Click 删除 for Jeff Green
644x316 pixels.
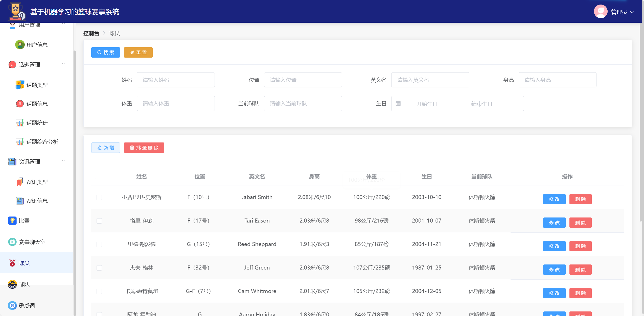pos(581,270)
